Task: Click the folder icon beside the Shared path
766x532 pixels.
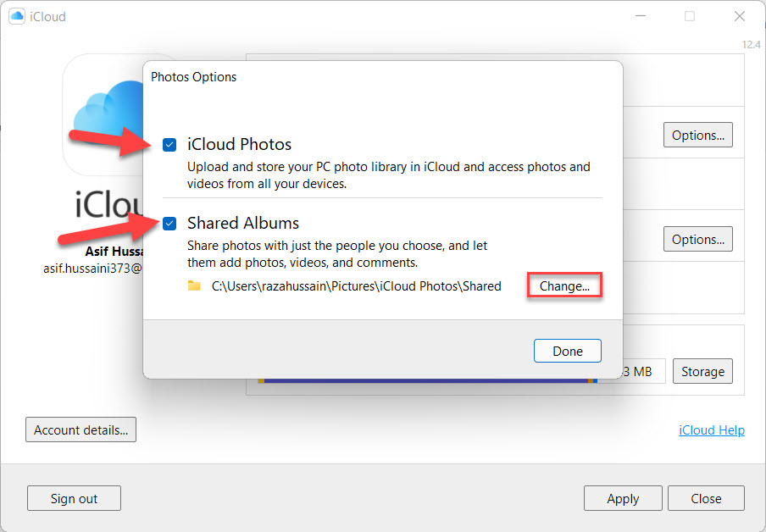Action: coord(195,286)
